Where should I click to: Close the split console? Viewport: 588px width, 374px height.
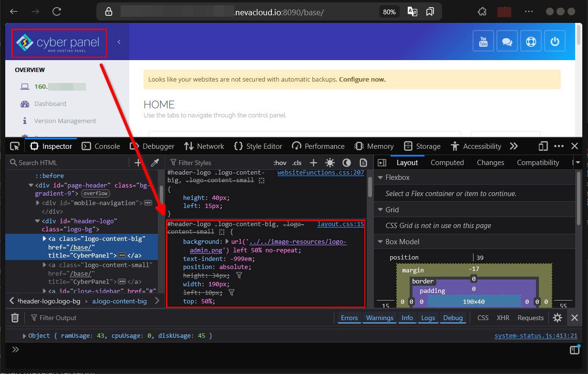coord(575,318)
